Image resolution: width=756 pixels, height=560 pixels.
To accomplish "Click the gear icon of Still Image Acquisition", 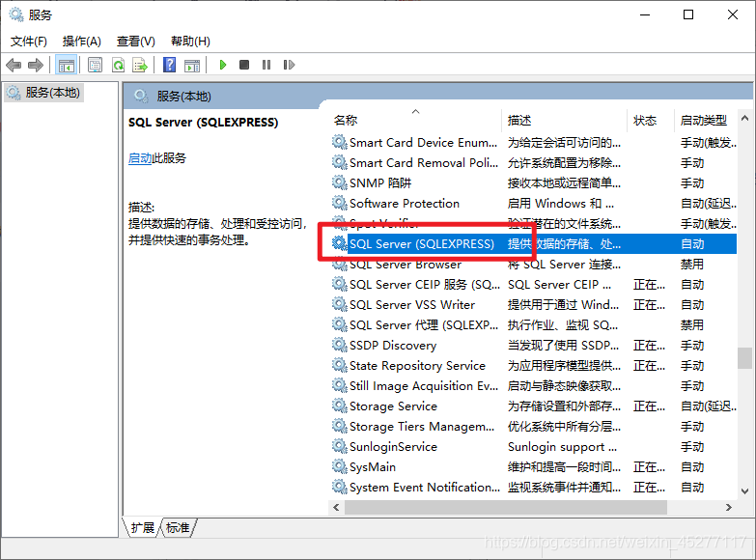I will click(x=340, y=385).
